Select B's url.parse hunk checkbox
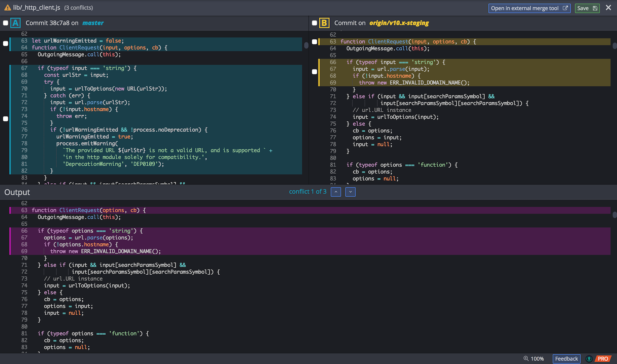The image size is (617, 364). point(314,72)
